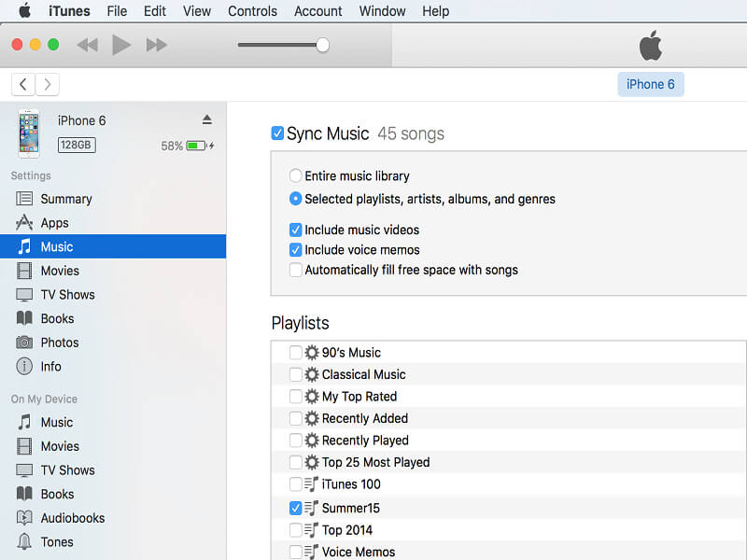Select Tones under On My Device
The width and height of the screenshot is (747, 560).
[x=57, y=542]
